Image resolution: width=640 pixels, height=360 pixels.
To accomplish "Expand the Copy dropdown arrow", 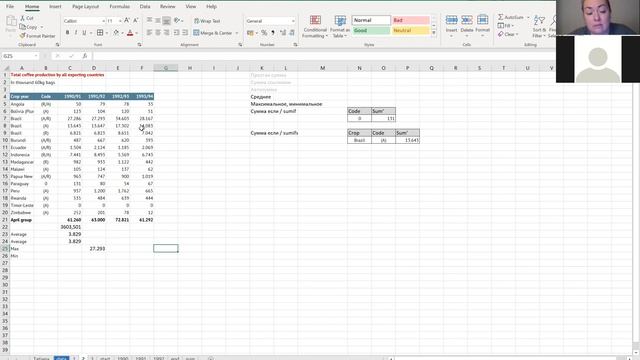I will (x=42, y=27).
